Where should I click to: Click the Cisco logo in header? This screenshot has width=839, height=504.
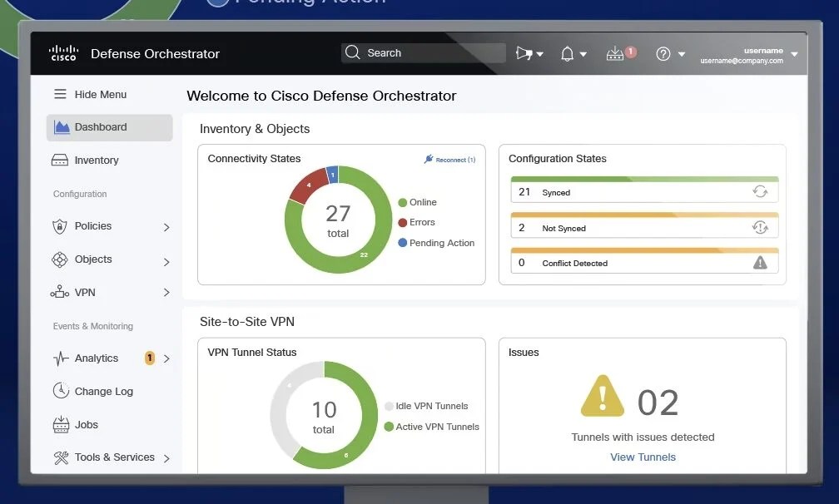[x=63, y=53]
